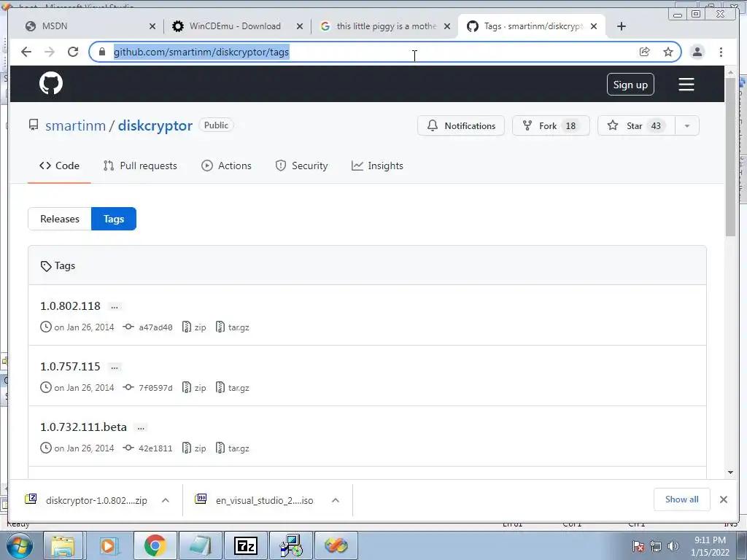Image resolution: width=747 pixels, height=560 pixels.
Task: Download tar.gz for tag 1.0.732.111.beta
Action: [233, 448]
